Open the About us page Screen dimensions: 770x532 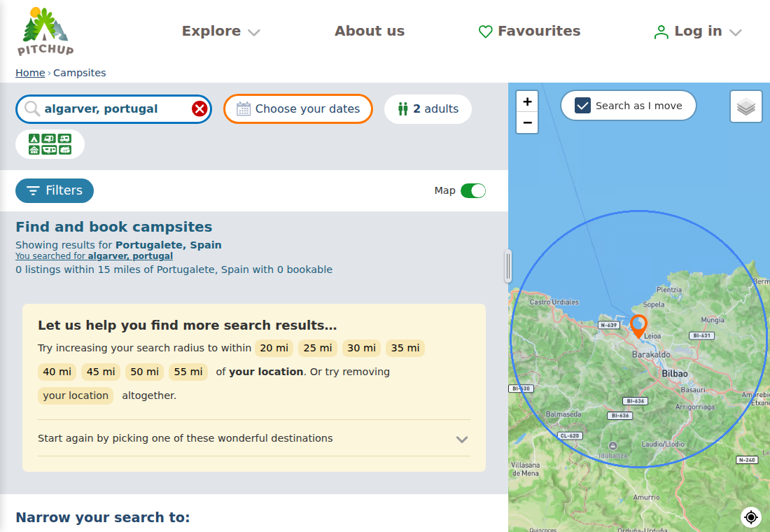370,31
